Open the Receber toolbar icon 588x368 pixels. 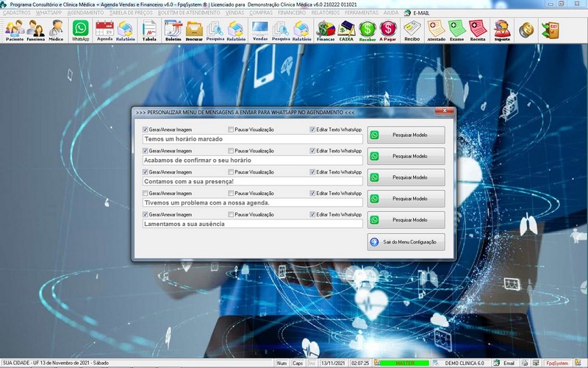(367, 29)
